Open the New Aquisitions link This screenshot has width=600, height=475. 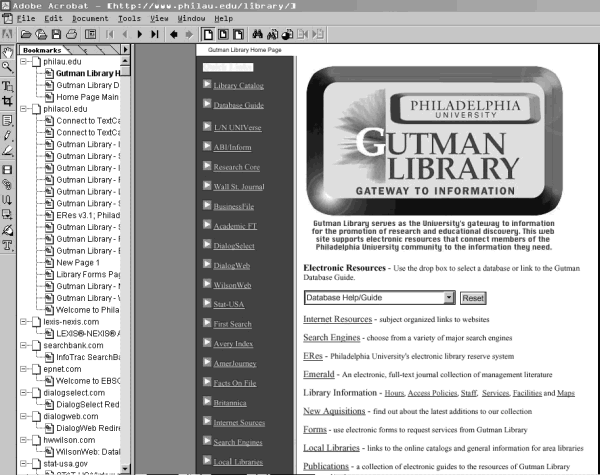click(x=334, y=411)
